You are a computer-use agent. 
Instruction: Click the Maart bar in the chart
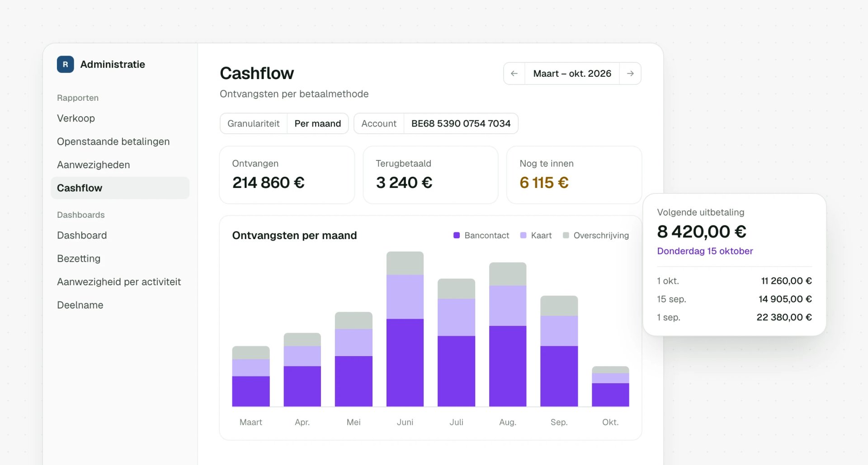tap(251, 376)
